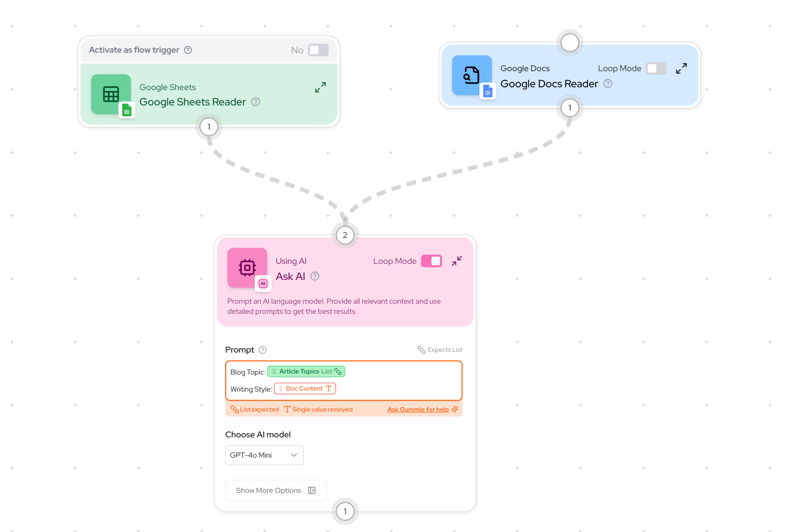The height and width of the screenshot is (532, 785).
Task: Click the Ask Gummie for help link
Action: [418, 409]
